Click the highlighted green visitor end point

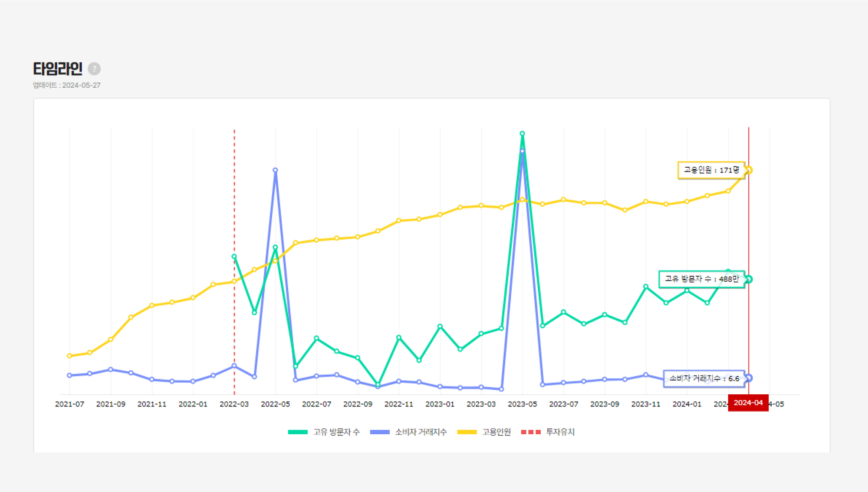click(749, 279)
